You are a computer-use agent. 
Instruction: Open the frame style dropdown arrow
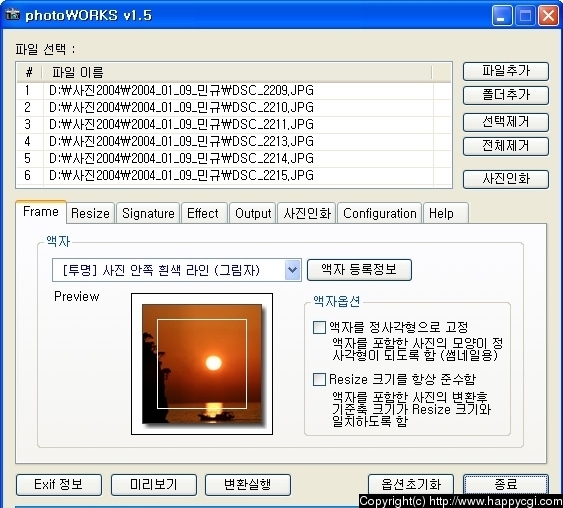coord(293,270)
